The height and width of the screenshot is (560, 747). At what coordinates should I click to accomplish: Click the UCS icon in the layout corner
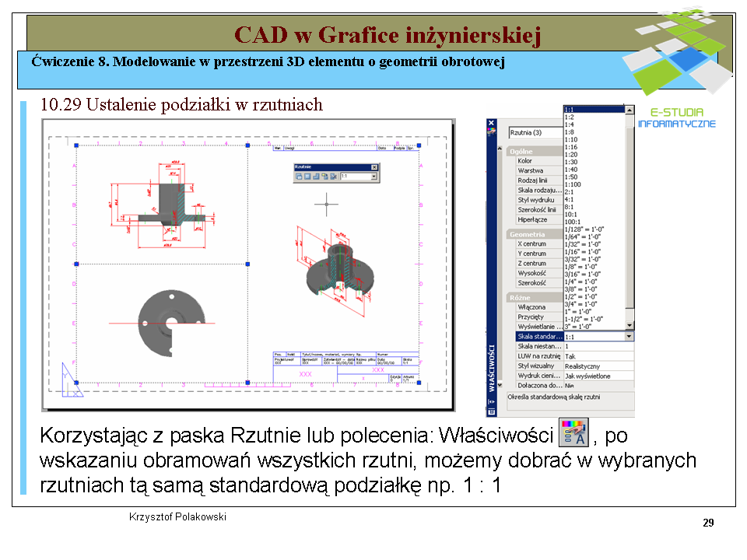pyautogui.click(x=72, y=380)
